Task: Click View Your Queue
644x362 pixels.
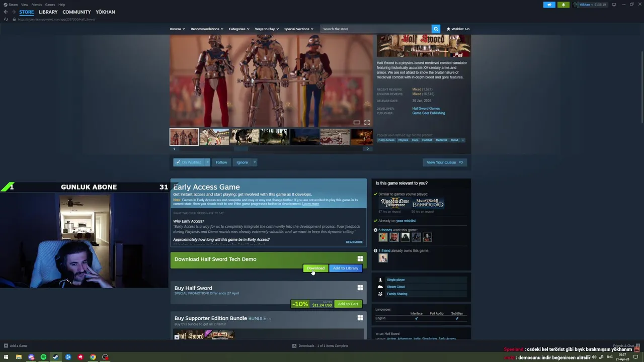Action: point(445,162)
